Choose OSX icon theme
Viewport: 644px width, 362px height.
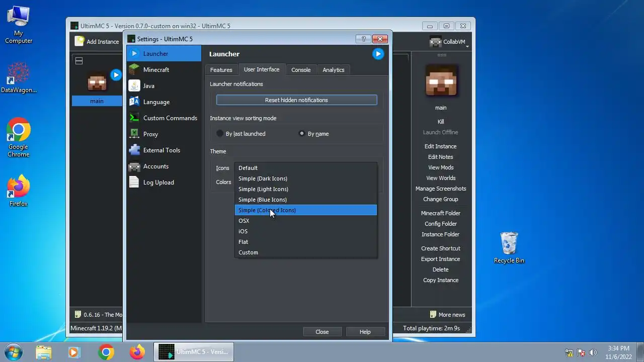click(x=306, y=221)
